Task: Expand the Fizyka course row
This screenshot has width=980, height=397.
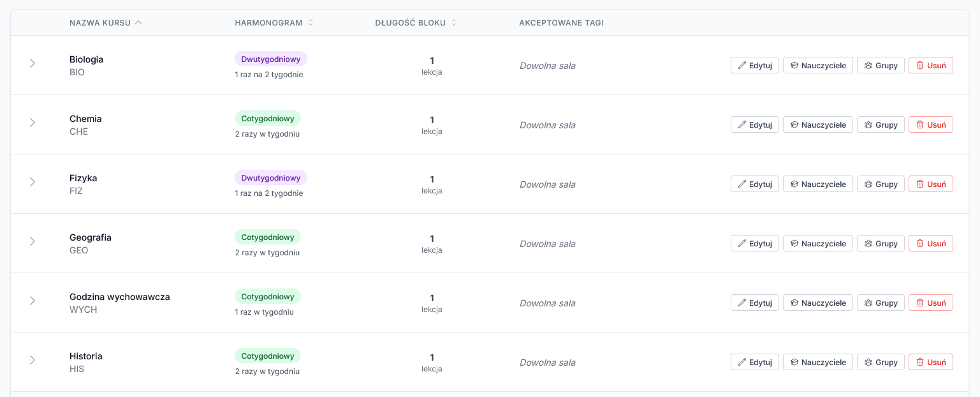Action: tap(33, 182)
